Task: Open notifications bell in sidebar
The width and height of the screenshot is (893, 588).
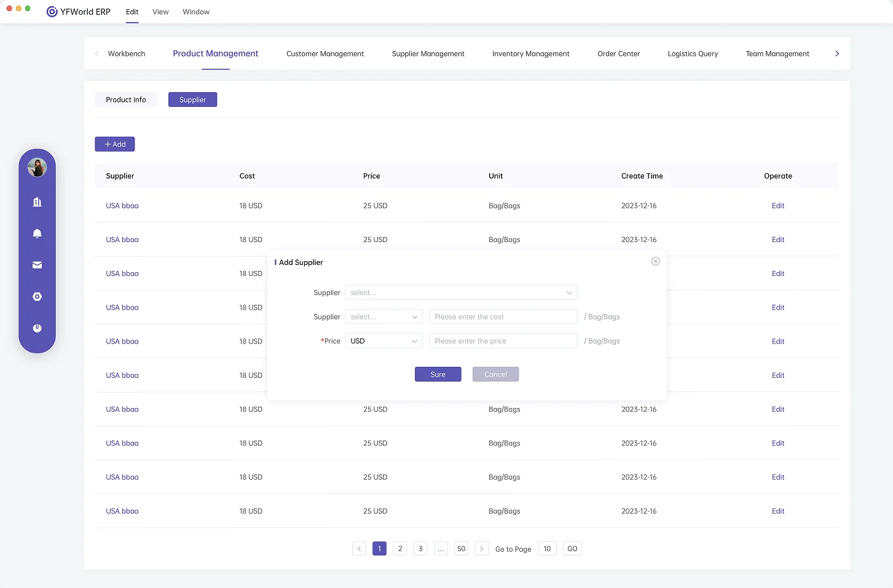Action: pyautogui.click(x=37, y=233)
